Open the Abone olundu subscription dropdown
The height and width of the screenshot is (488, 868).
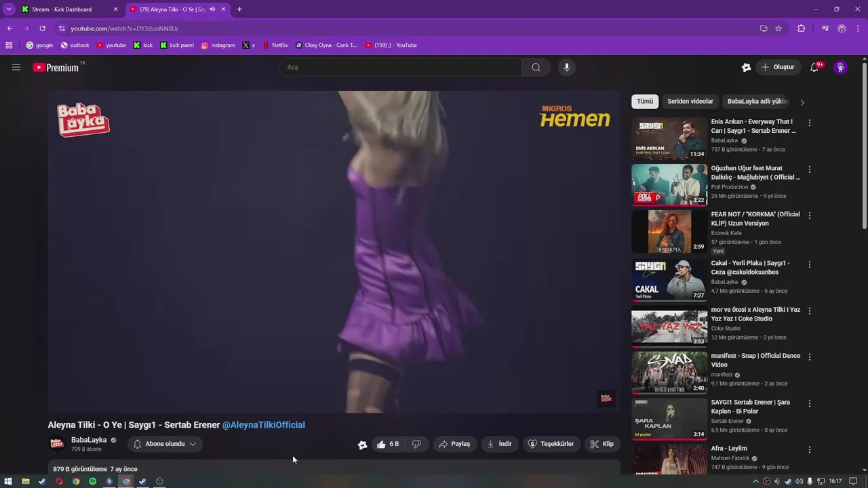[x=165, y=445]
